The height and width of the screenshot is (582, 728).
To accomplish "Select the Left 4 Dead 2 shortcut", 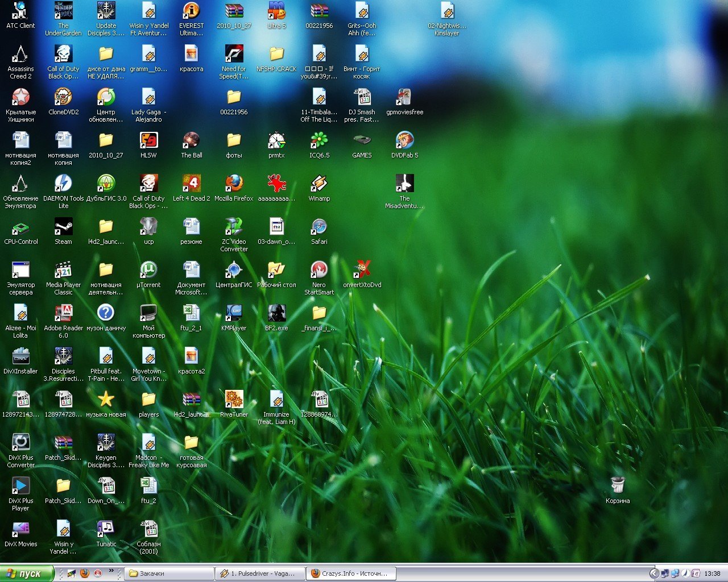I will point(191,184).
